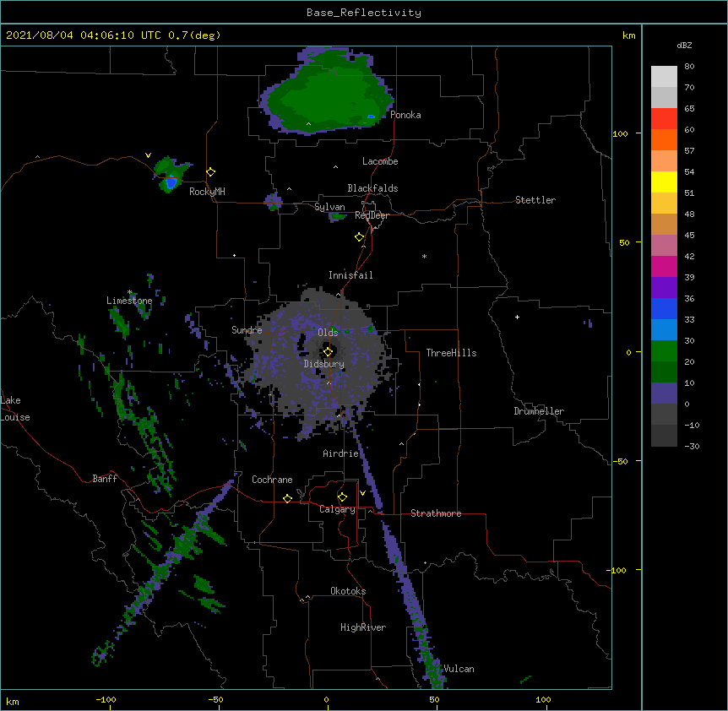Click the Base_Reflectivity title text
The width and height of the screenshot is (728, 711).
click(x=364, y=13)
